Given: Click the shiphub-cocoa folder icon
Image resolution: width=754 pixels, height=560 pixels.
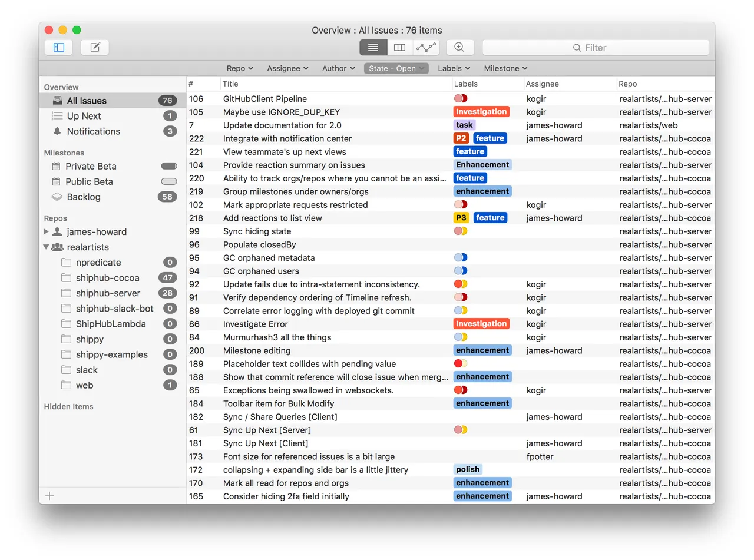Looking at the screenshot, I should (x=66, y=277).
